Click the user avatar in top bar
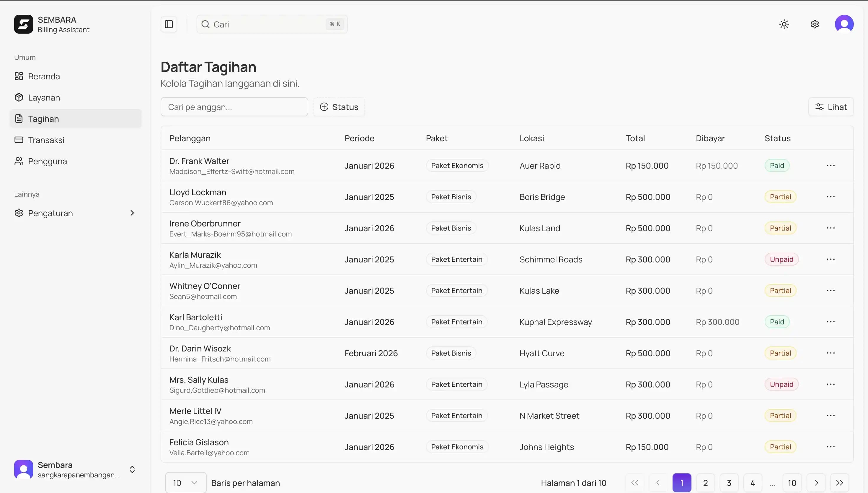This screenshot has height=493, width=868. pos(844,24)
